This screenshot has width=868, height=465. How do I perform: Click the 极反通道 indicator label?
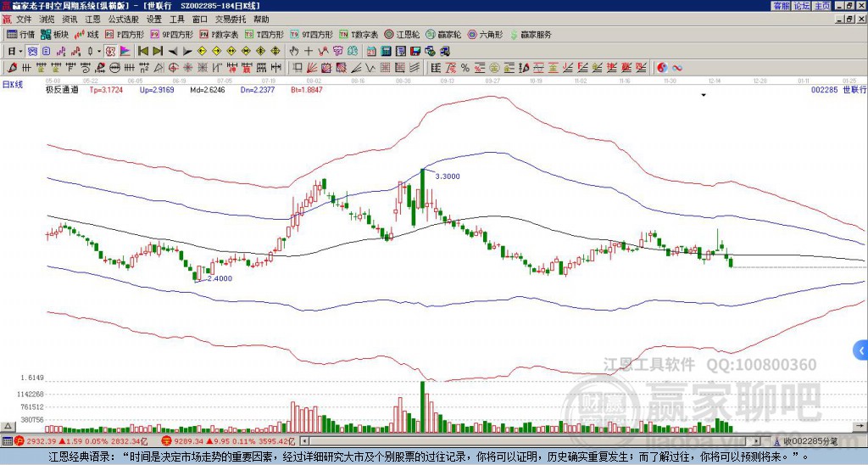tap(62, 90)
